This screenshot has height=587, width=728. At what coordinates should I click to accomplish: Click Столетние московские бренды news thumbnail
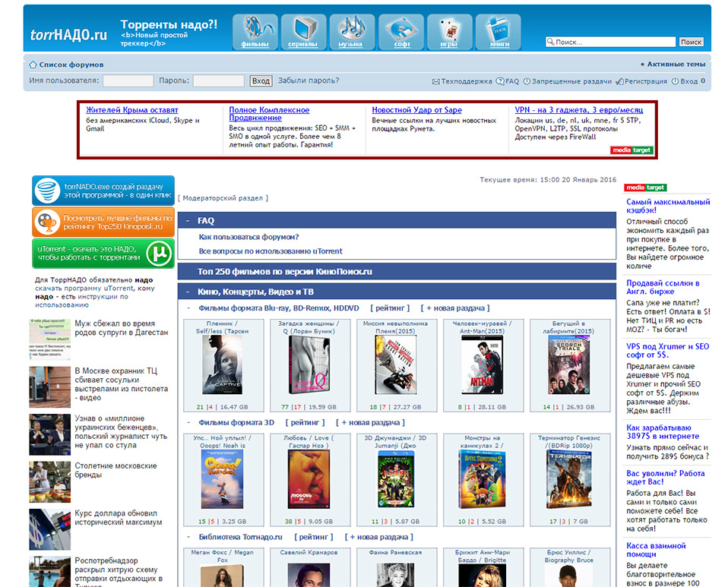pos(49,481)
